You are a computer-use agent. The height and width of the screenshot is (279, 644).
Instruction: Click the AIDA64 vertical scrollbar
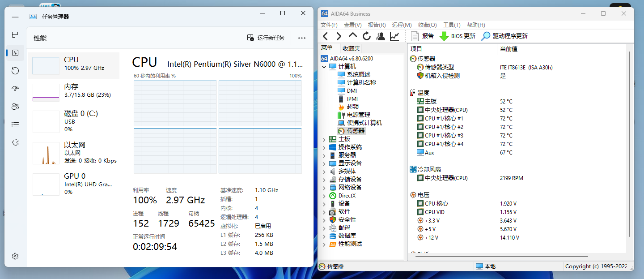click(629, 143)
